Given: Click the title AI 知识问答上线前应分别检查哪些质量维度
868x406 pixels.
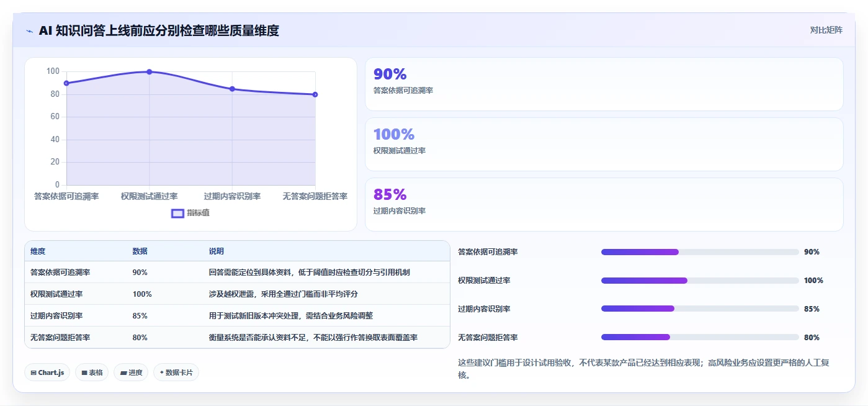Looking at the screenshot, I should (x=159, y=30).
